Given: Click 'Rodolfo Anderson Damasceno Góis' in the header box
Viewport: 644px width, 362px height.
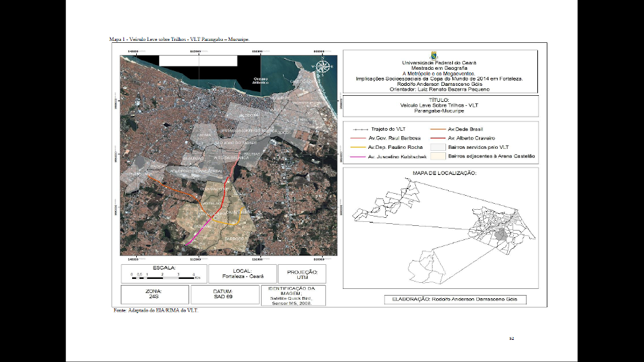Looking at the screenshot, I should [x=439, y=84].
